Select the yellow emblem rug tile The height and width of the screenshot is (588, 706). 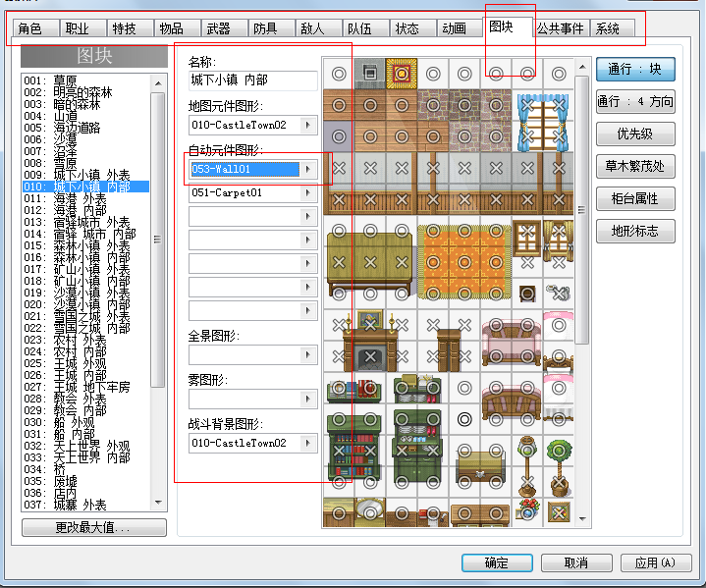pyautogui.click(x=402, y=74)
